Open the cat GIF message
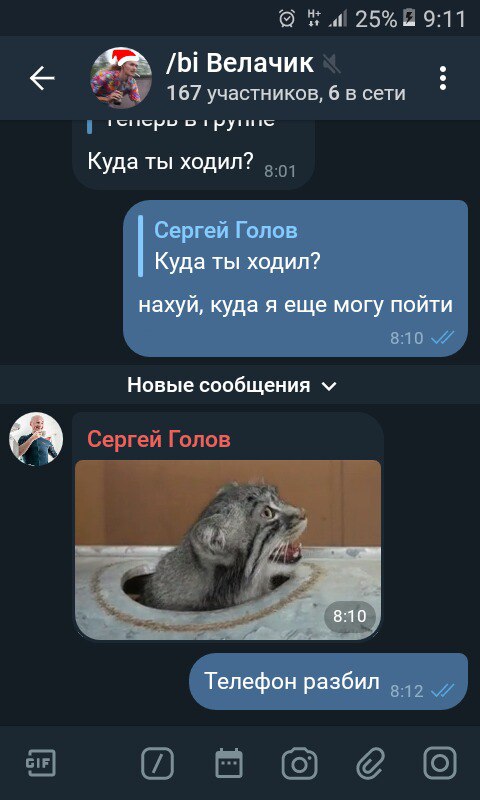Screen dimensions: 480x800 [x=228, y=549]
